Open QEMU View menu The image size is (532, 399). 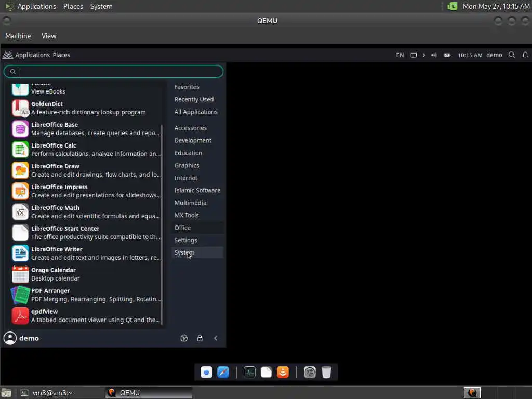click(x=49, y=36)
